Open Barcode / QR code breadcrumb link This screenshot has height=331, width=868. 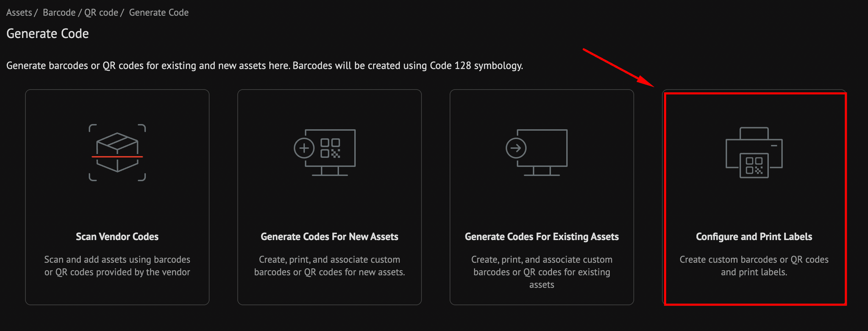pos(80,13)
